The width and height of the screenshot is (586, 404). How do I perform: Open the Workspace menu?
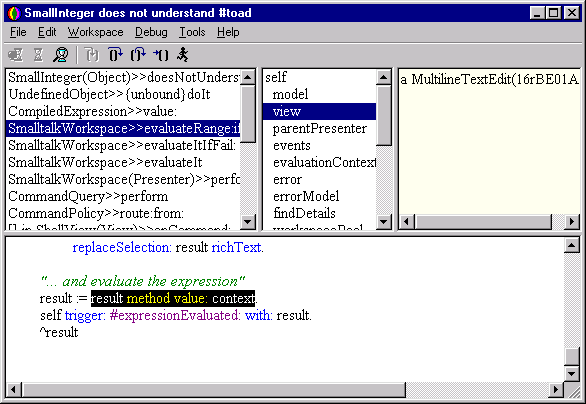tap(95, 32)
